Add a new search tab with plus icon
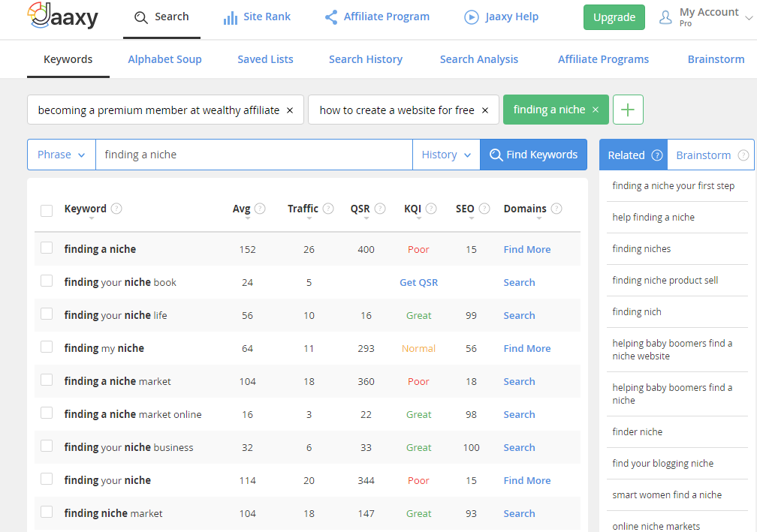The image size is (757, 532). click(x=628, y=110)
